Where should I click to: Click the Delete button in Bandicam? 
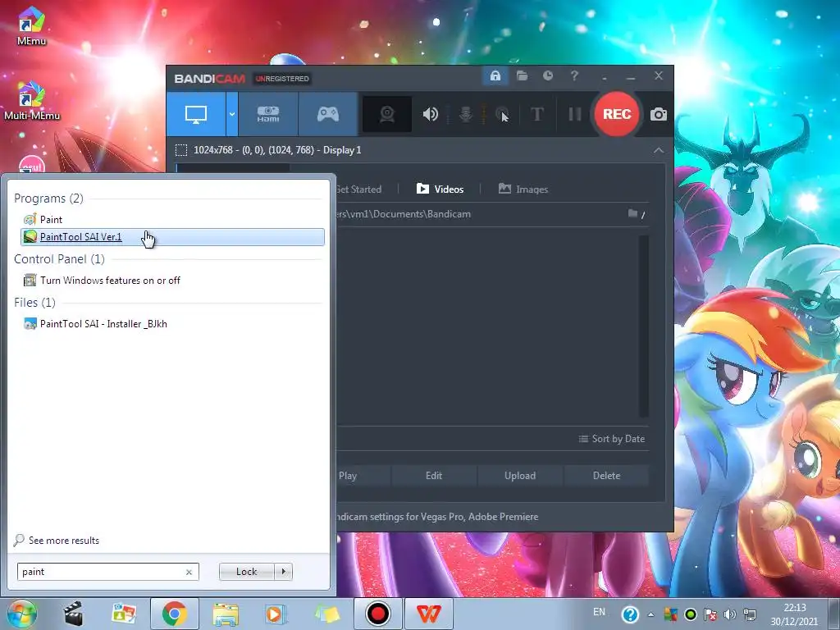606,476
